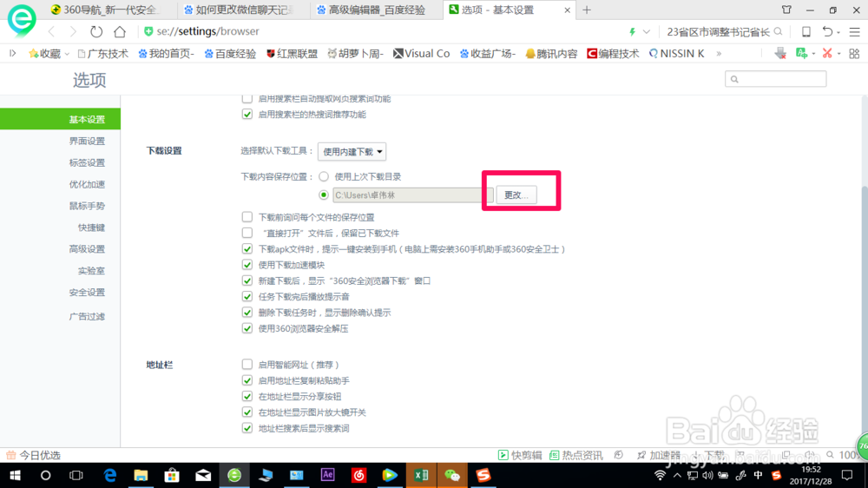
Task: Toggle 使用下载加速模块 checkbox
Action: pyautogui.click(x=247, y=265)
